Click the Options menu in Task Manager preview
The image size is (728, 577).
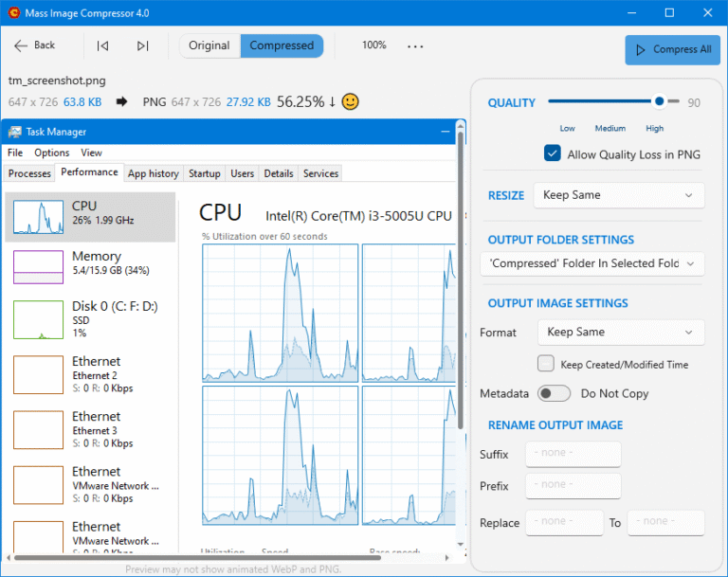coord(51,153)
